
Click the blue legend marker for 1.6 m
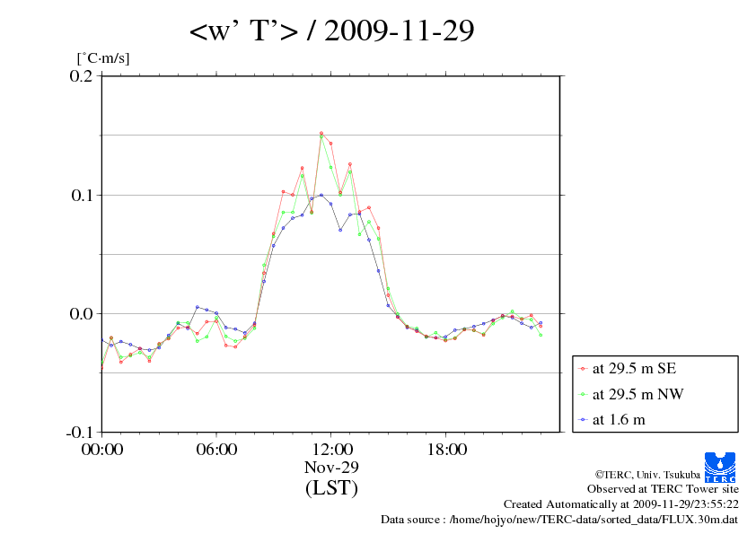[583, 420]
